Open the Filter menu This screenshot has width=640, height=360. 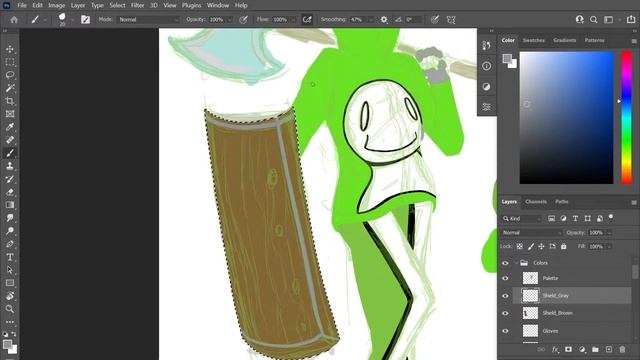pyautogui.click(x=138, y=5)
